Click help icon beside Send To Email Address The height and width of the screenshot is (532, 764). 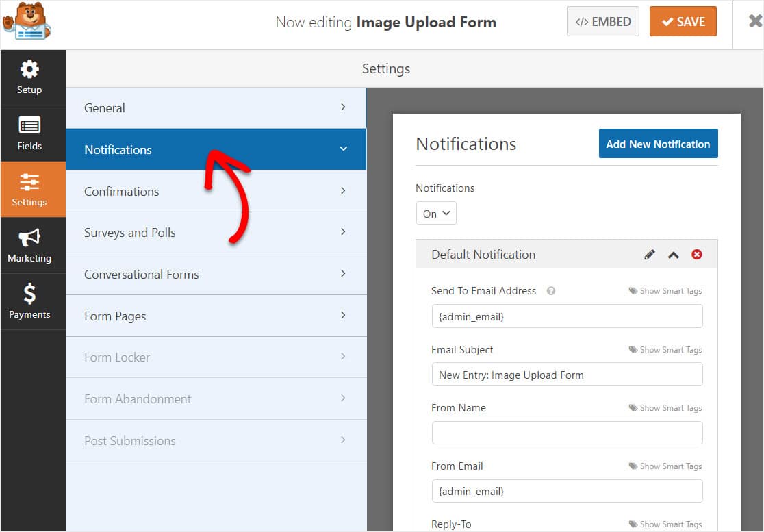click(550, 291)
